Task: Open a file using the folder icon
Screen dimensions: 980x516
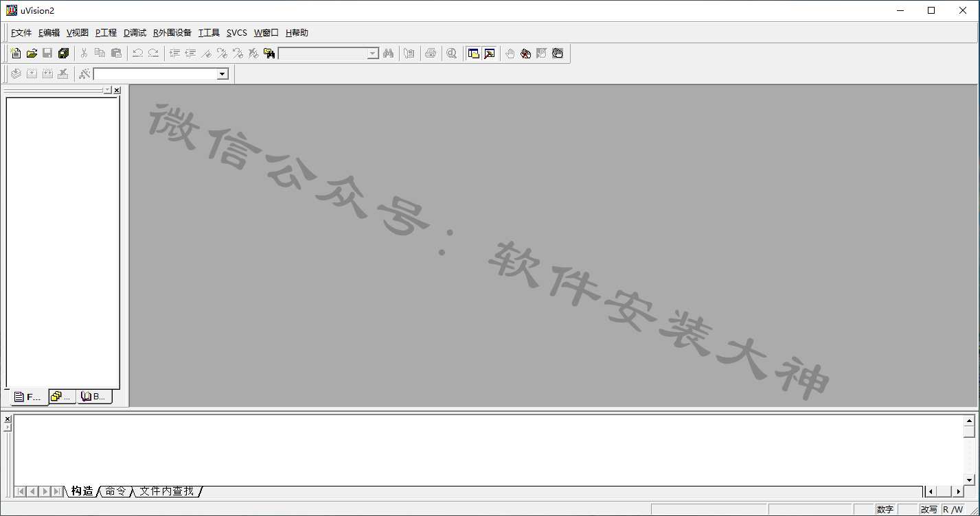Action: point(32,53)
